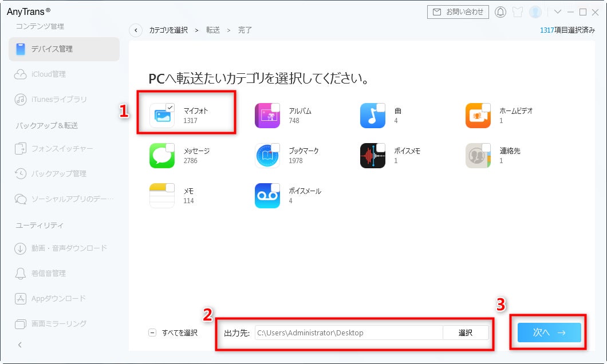Toggle the すべてを選択 checkbox
Screen dimensions: 607x364
click(x=152, y=333)
